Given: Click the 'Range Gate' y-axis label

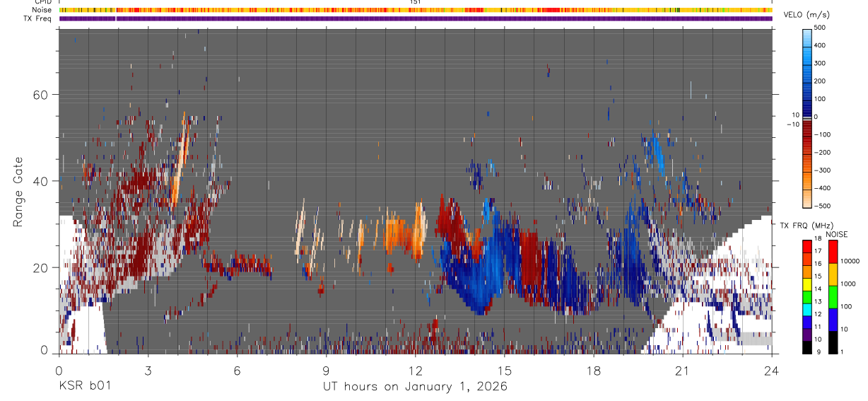Looking at the screenshot, I should pos(18,192).
